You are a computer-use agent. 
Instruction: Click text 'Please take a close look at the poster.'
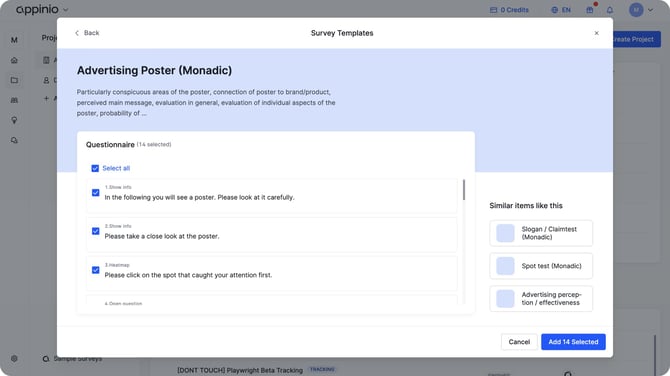click(x=162, y=236)
